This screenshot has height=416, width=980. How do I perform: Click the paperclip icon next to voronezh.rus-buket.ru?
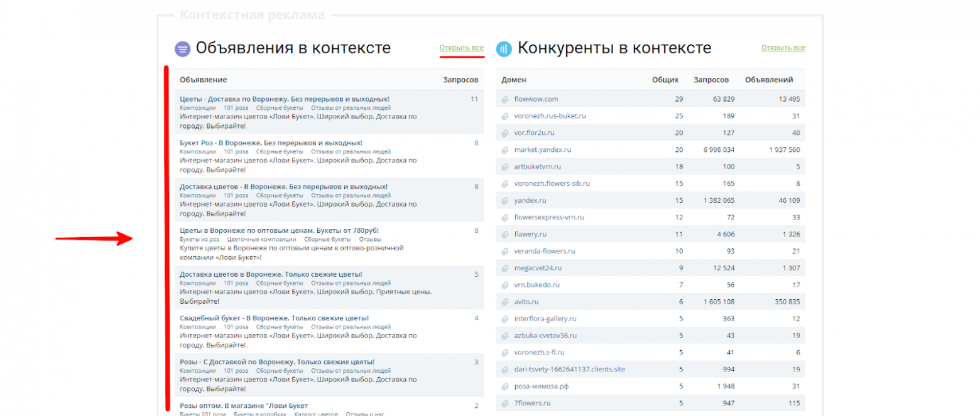point(504,116)
